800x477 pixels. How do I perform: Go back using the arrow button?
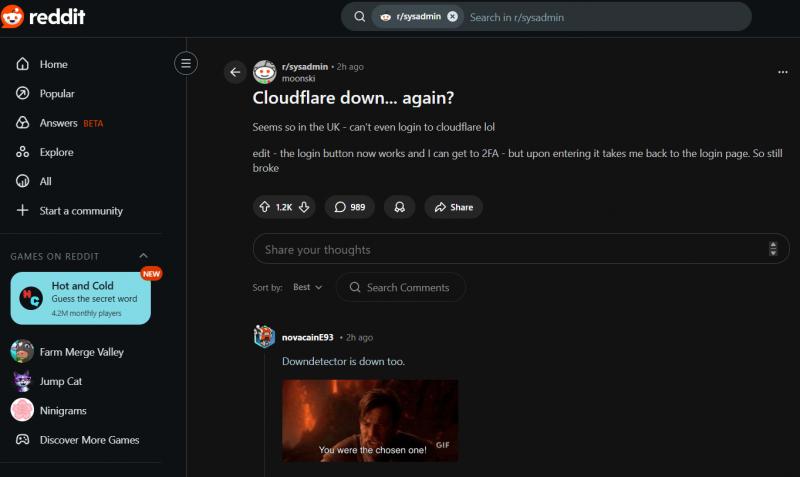pos(235,71)
